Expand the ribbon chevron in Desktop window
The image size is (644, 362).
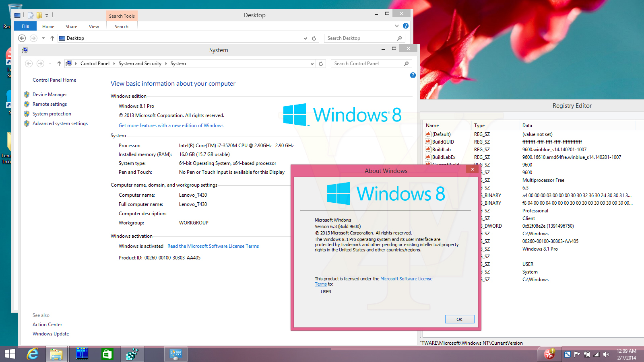397,26
